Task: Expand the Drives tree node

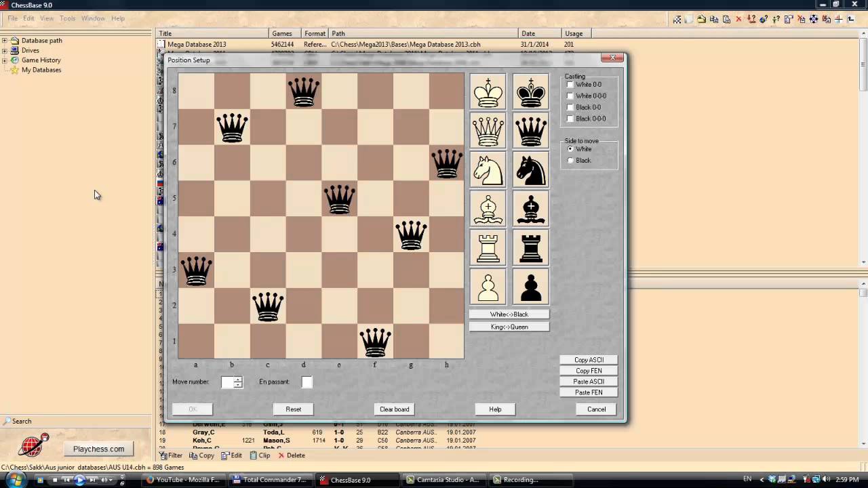Action: click(4, 50)
